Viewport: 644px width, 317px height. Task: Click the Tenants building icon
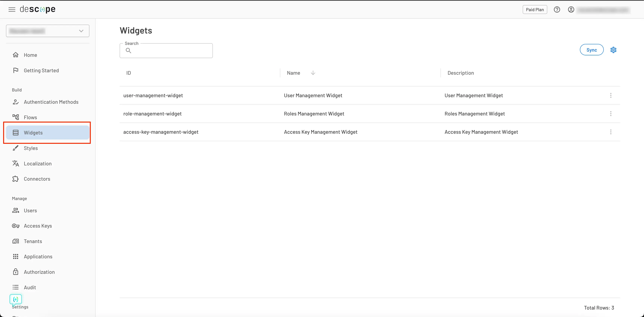(15, 241)
